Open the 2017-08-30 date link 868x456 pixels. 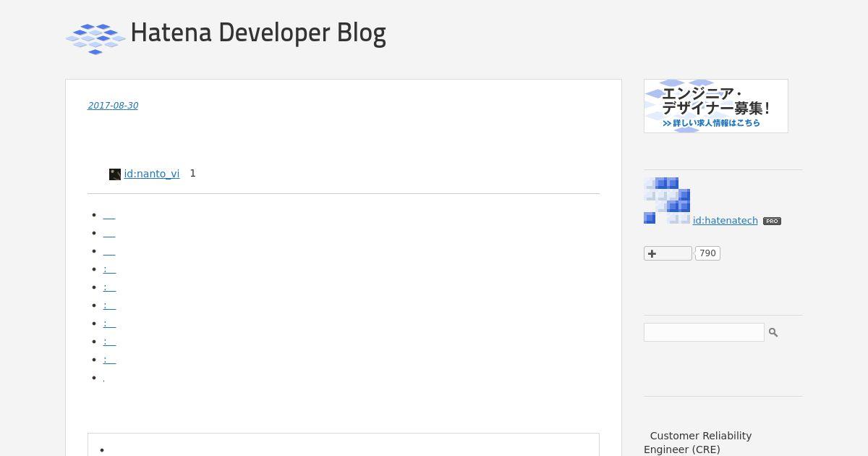(113, 106)
